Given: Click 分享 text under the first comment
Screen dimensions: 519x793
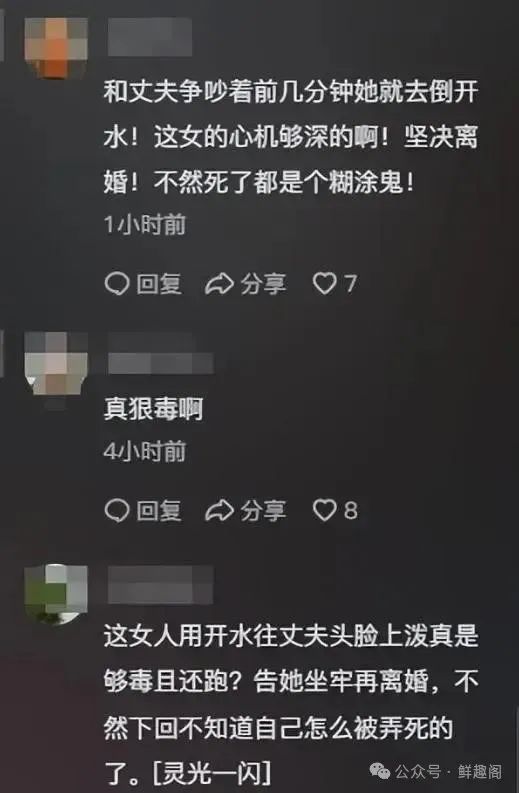Looking at the screenshot, I should click(263, 284).
